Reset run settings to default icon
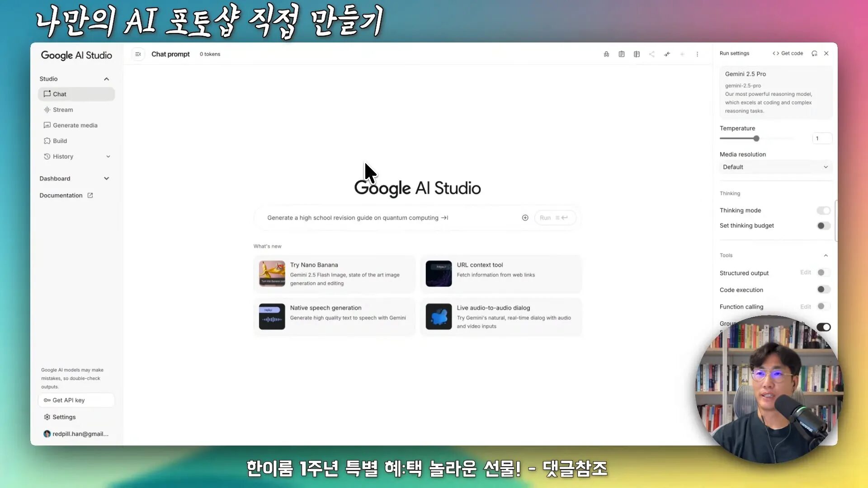 point(814,53)
